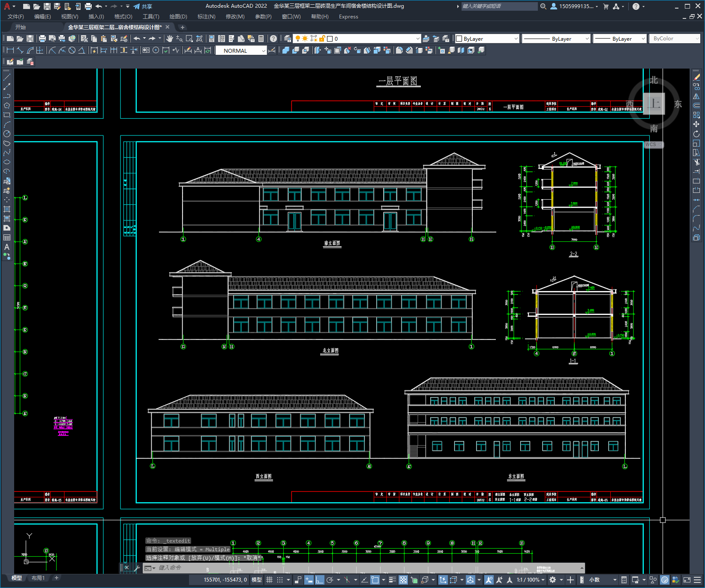Viewport: 705px width, 588px height.
Task: Click the coordinates readout 155701, -155473, 0
Action: pos(225,580)
